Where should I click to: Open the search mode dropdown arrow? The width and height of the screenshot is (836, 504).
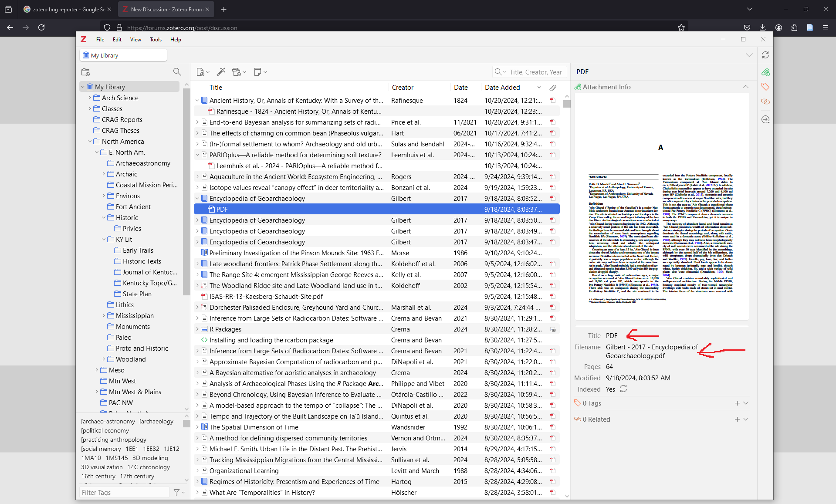pos(504,72)
